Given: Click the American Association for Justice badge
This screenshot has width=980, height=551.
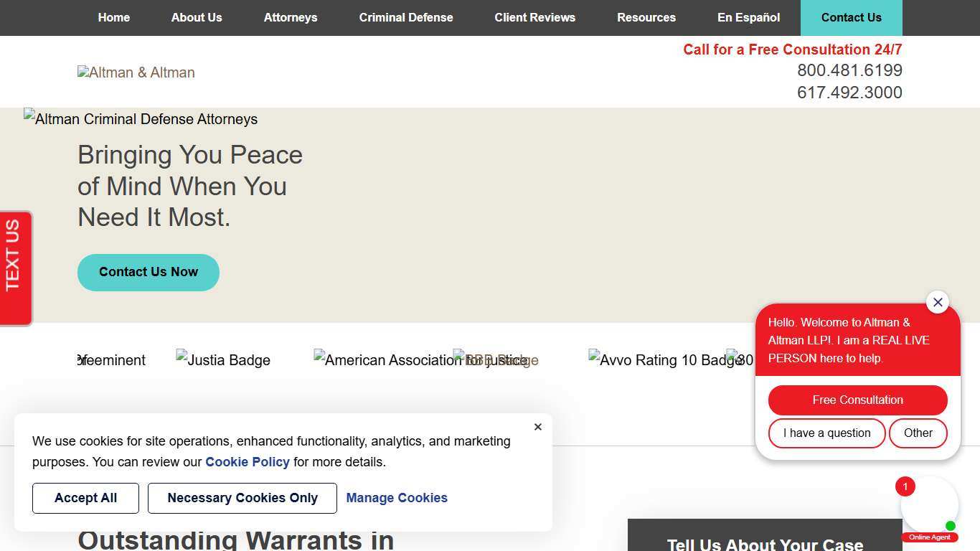Looking at the screenshot, I should 382,360.
